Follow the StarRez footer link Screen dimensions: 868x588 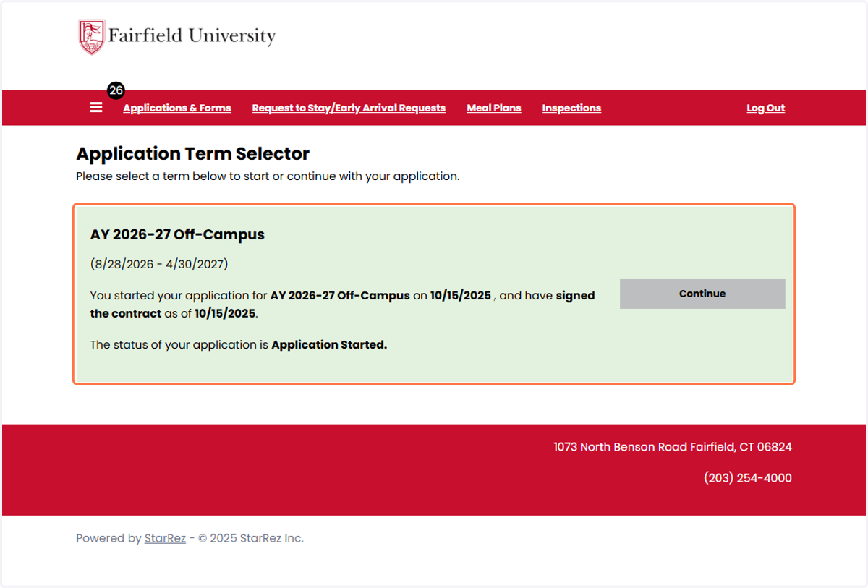165,538
